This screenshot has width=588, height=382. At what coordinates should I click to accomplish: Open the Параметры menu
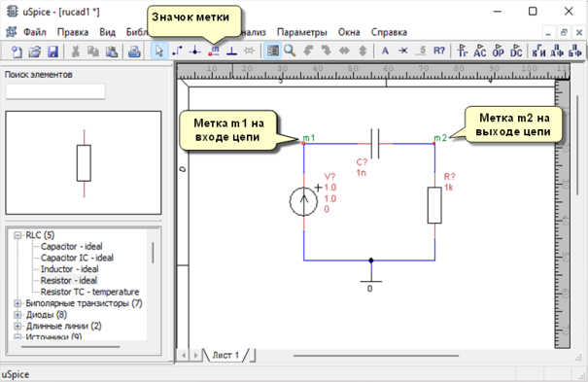click(302, 32)
